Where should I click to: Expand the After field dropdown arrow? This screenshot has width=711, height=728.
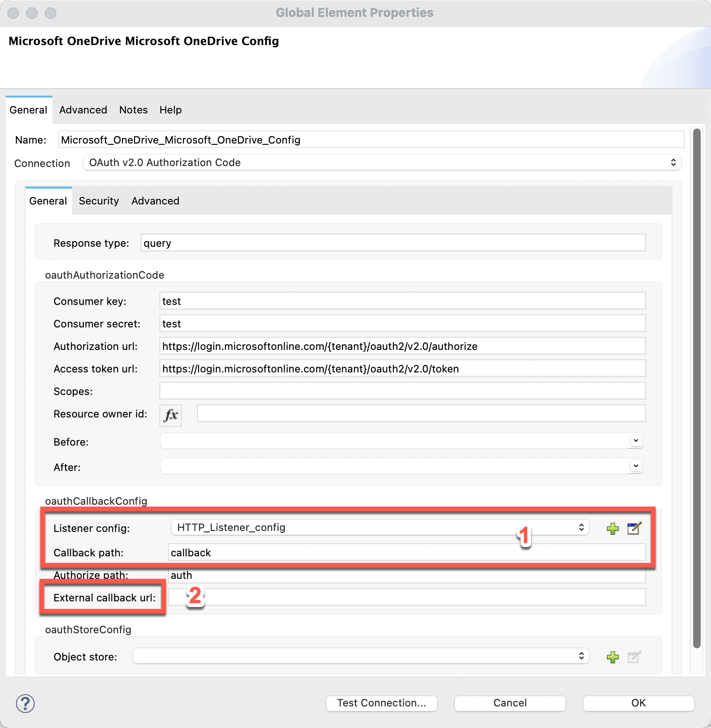pos(635,466)
